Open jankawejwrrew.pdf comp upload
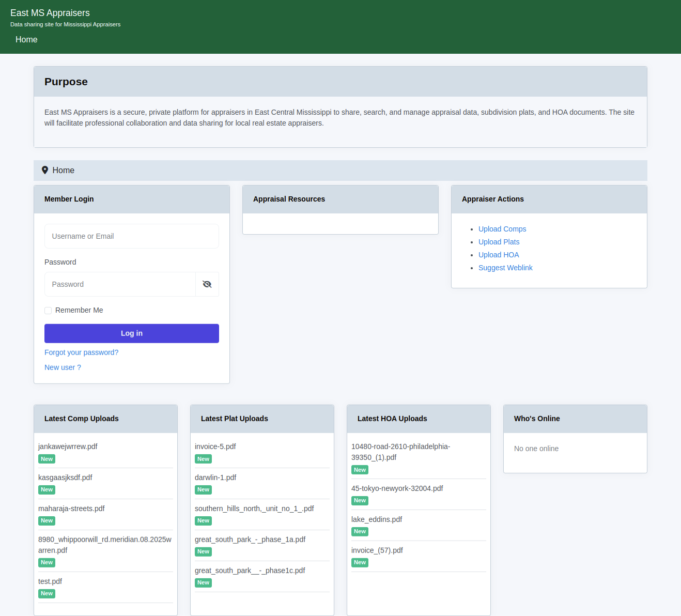Viewport: 681px width, 616px height. pyautogui.click(x=68, y=446)
